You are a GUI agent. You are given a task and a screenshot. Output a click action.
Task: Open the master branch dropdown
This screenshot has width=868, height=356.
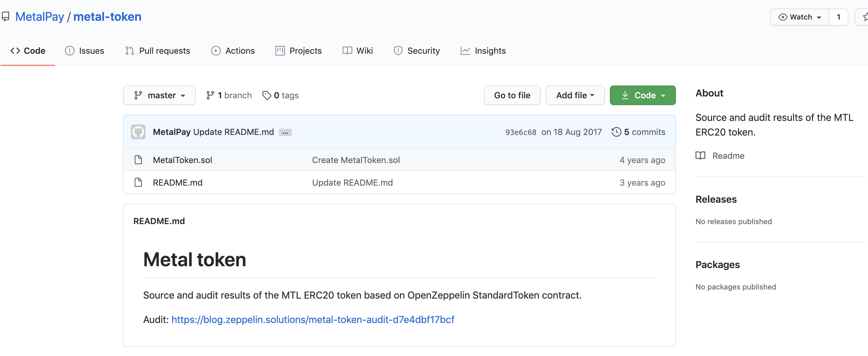(159, 95)
